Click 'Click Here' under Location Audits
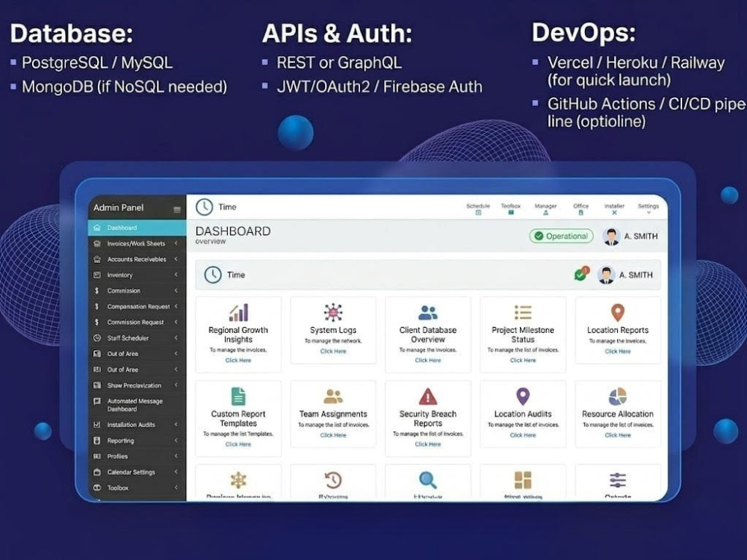The height and width of the screenshot is (560, 747). pyautogui.click(x=523, y=435)
